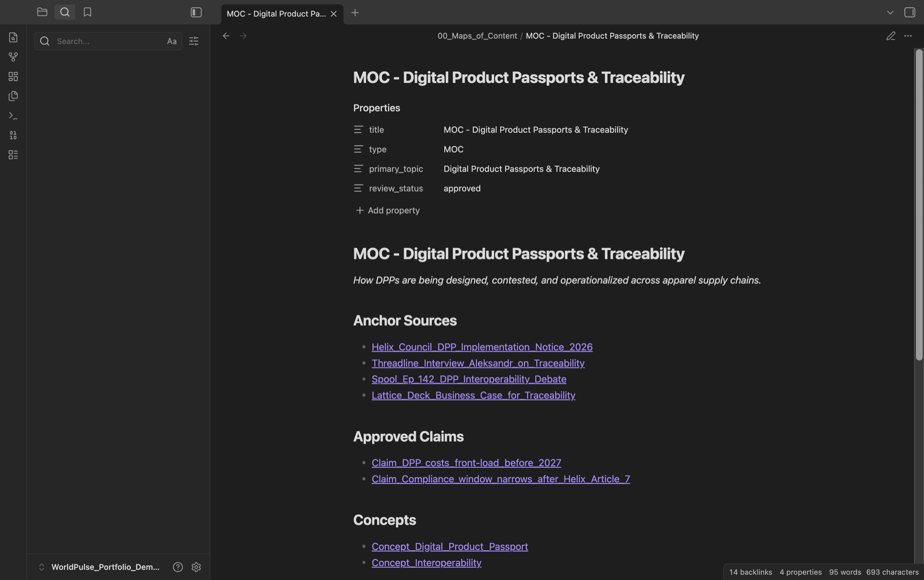Screen dimensions: 924x580
Task: Click the search input field
Action: [108, 41]
